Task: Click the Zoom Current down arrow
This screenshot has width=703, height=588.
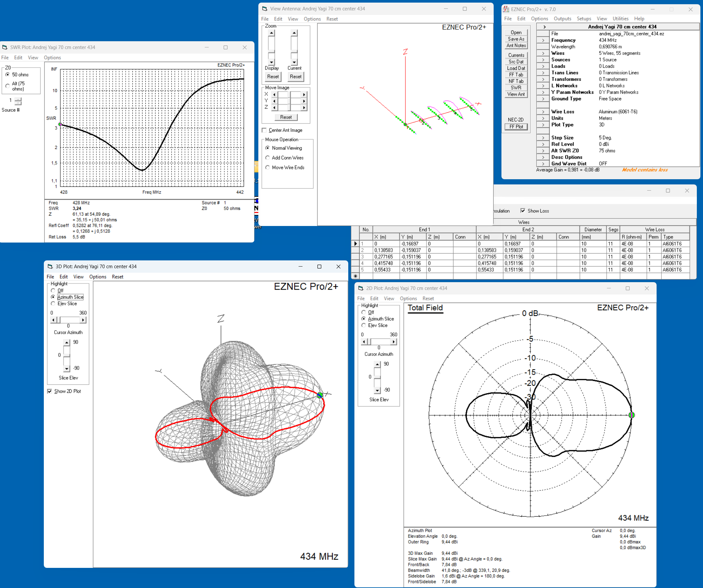Action: pos(294,62)
